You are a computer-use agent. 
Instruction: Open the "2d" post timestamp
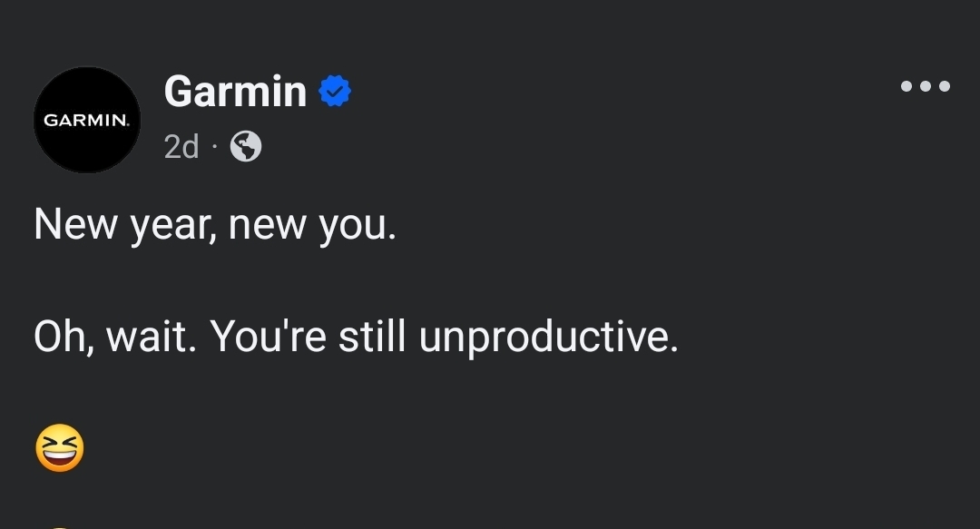(x=181, y=146)
